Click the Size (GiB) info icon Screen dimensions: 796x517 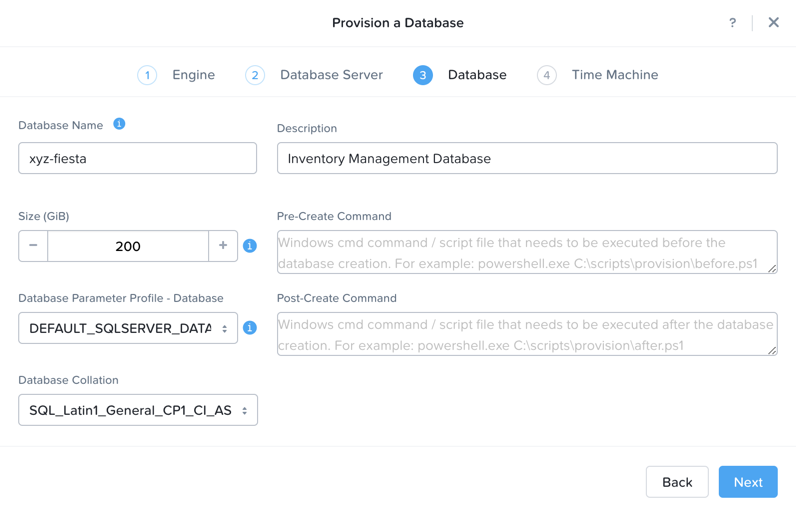250,246
